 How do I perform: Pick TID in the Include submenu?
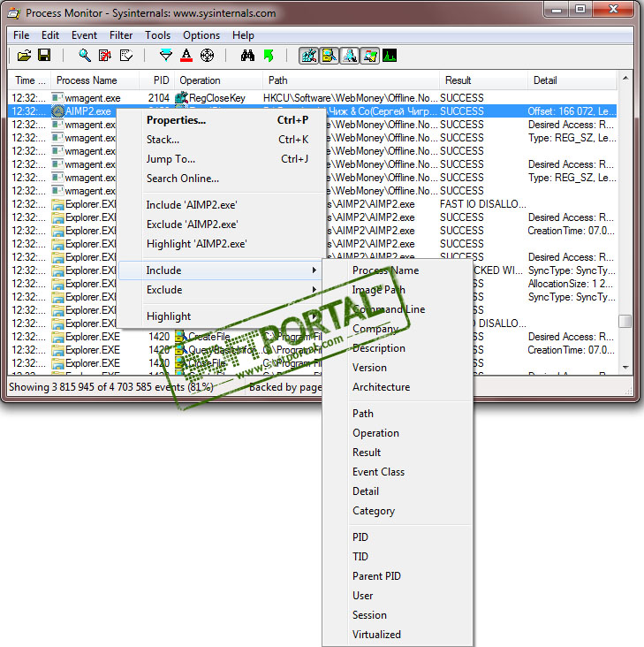398,556
